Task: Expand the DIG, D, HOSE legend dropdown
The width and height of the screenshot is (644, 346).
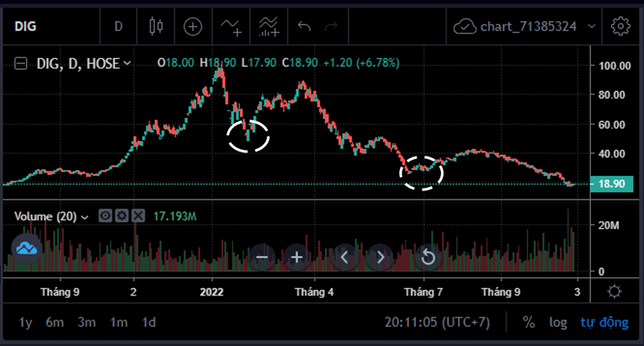Action: pos(127,63)
